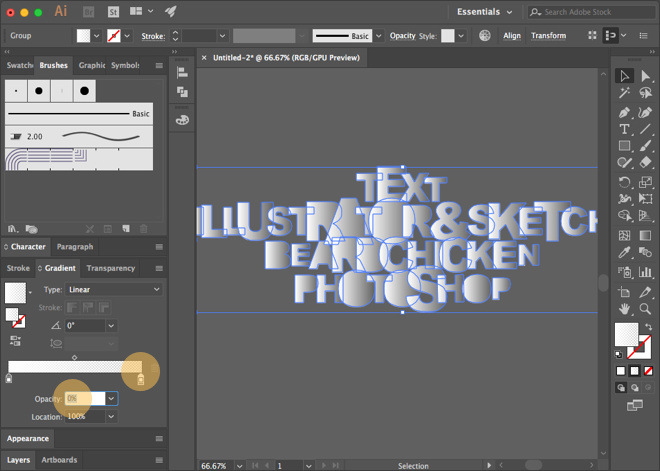Enable Draw Behind mode

635,387
